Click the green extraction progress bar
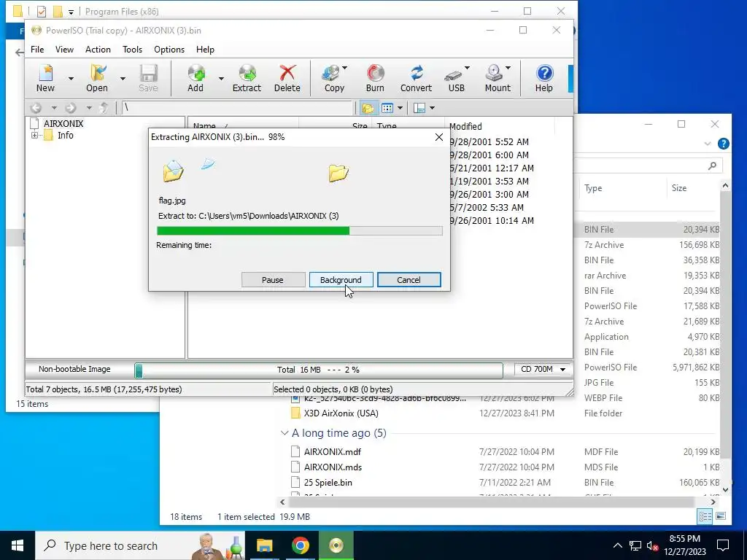Viewport: 747px width, 560px height. coord(300,231)
